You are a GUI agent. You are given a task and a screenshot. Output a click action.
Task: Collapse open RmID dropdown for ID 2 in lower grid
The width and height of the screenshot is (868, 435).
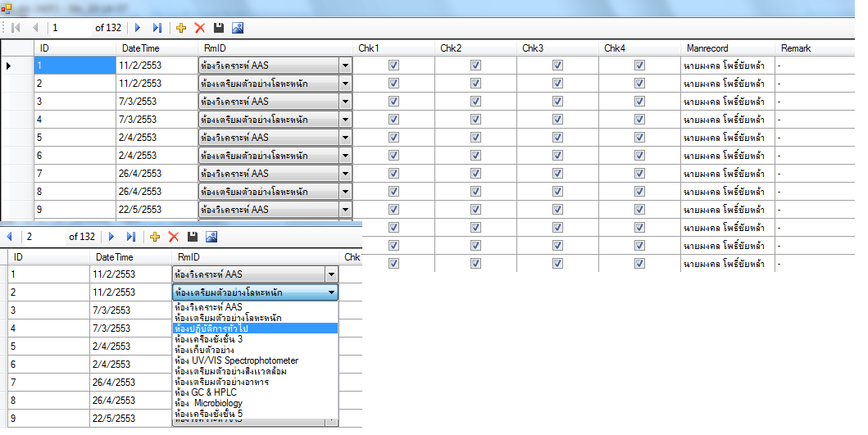click(331, 292)
